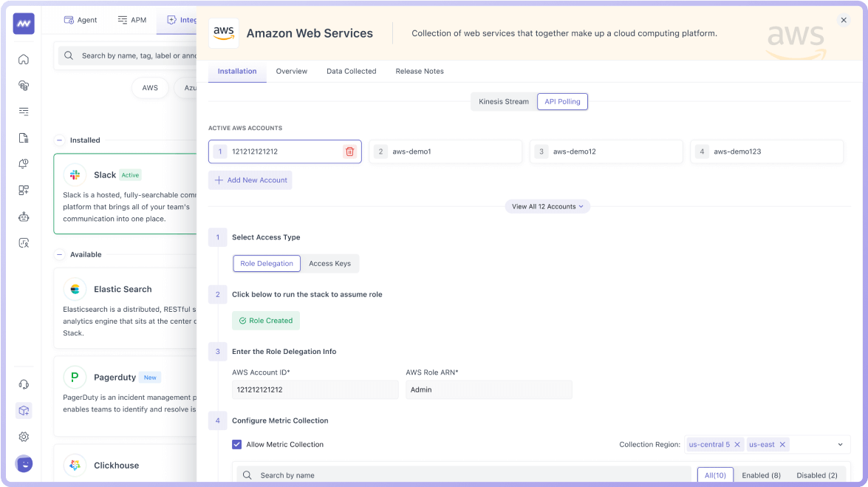Delete AWS account 121212121212 with the trash icon

tap(350, 151)
